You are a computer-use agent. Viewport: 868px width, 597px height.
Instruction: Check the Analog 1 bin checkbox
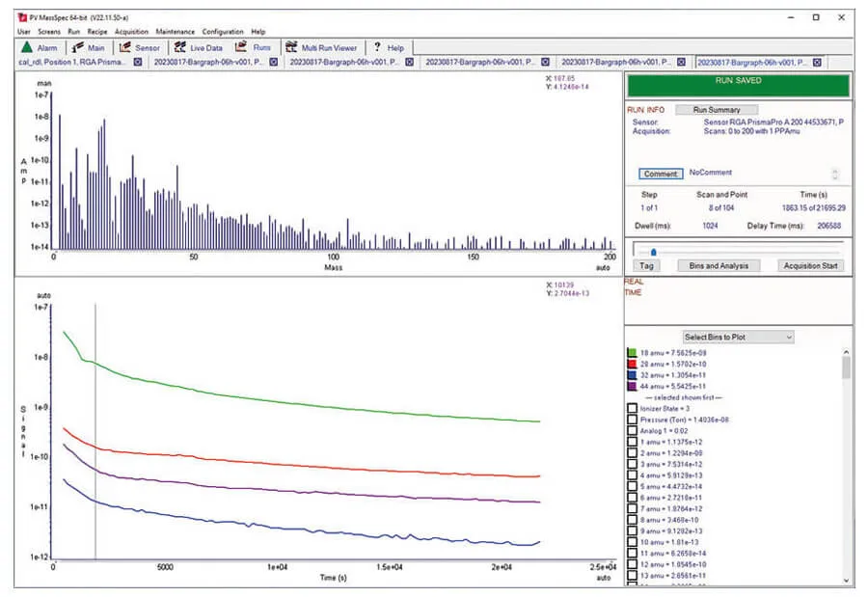pos(632,430)
